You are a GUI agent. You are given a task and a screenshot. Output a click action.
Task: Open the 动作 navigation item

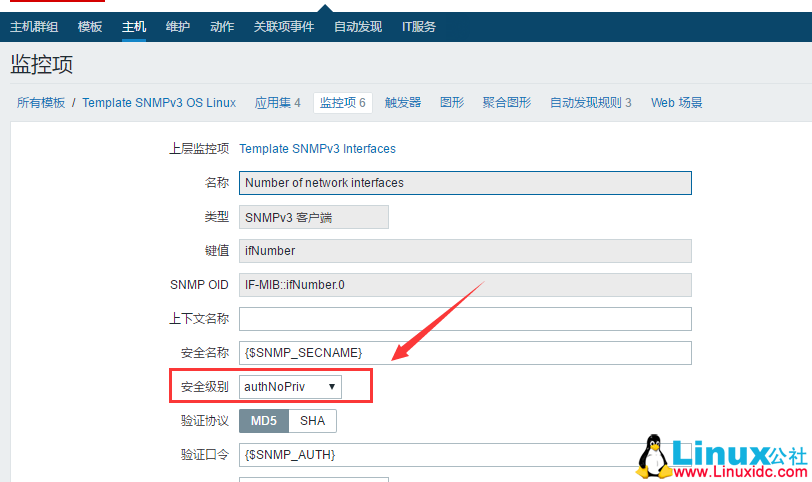tap(222, 27)
